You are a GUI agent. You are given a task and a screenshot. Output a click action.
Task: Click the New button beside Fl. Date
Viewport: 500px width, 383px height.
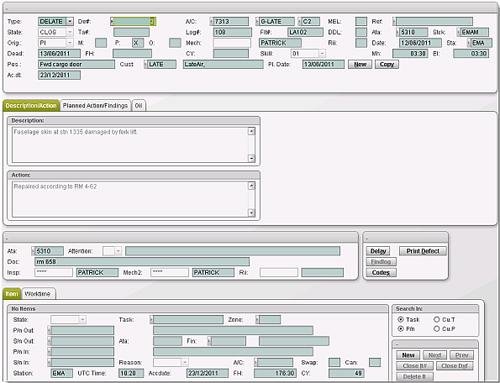360,64
